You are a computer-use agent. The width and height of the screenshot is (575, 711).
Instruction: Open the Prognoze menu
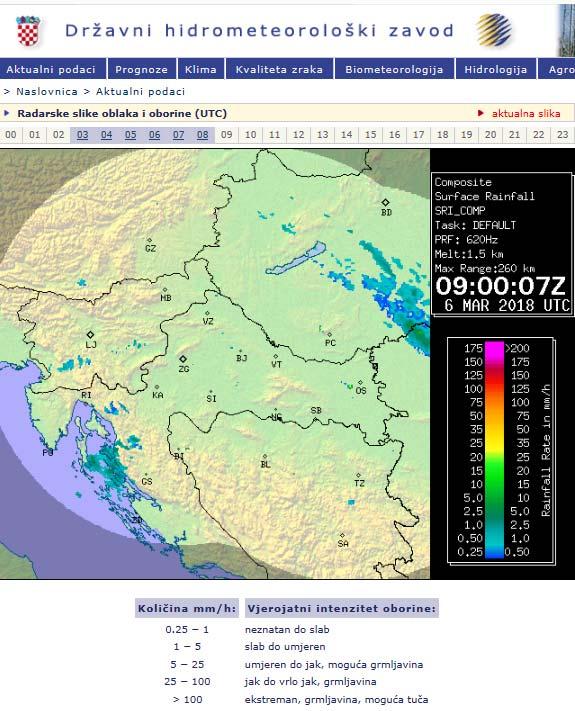point(141,69)
